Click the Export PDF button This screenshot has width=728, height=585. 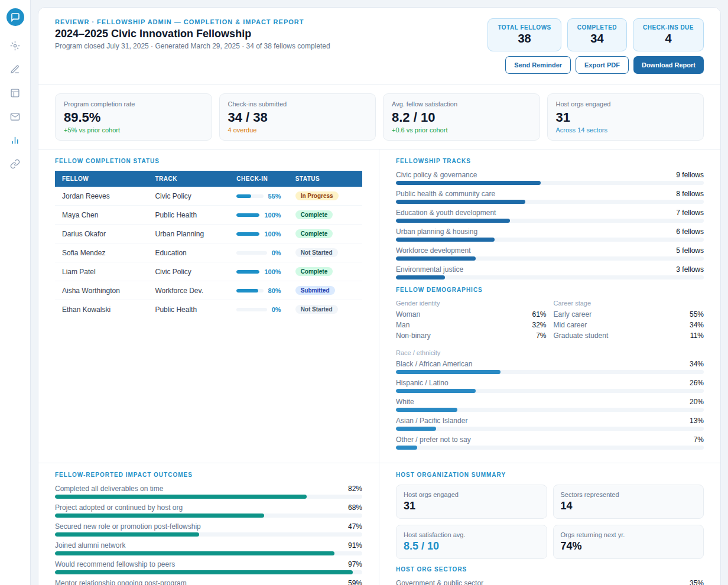tap(602, 65)
